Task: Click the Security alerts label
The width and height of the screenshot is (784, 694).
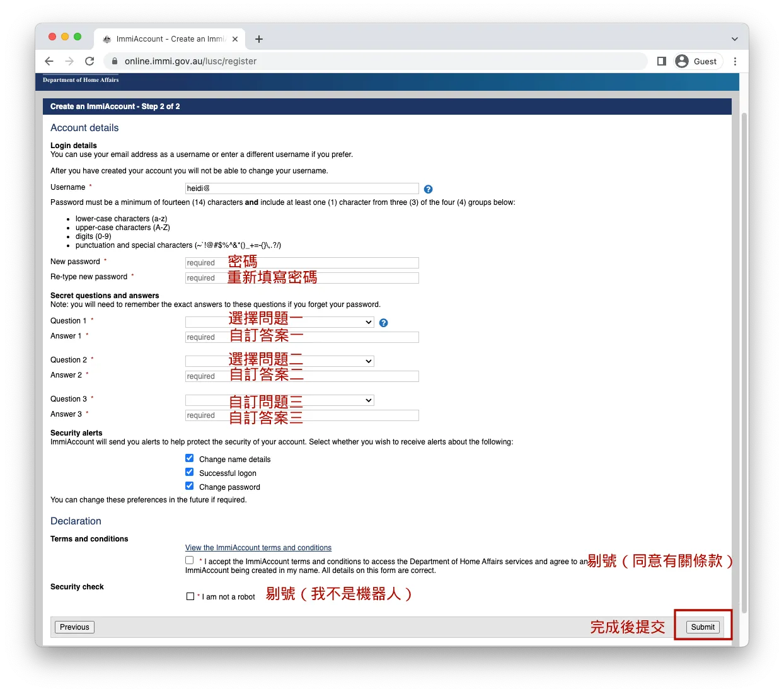Action: [76, 433]
